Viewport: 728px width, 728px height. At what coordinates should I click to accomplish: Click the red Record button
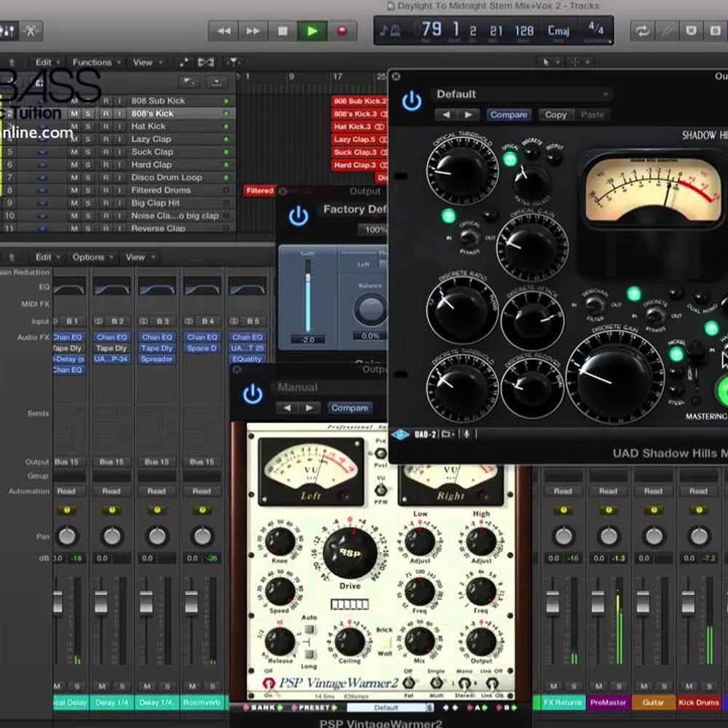click(341, 31)
